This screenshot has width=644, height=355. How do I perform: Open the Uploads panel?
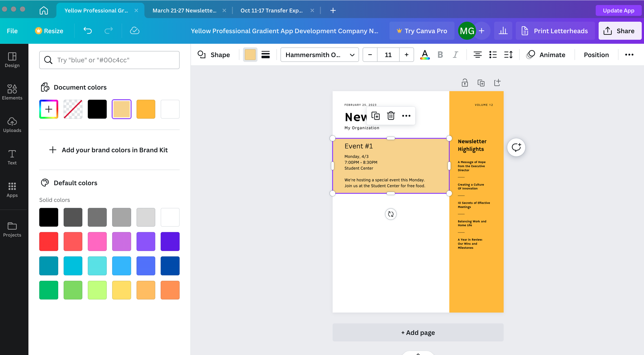[x=12, y=125]
